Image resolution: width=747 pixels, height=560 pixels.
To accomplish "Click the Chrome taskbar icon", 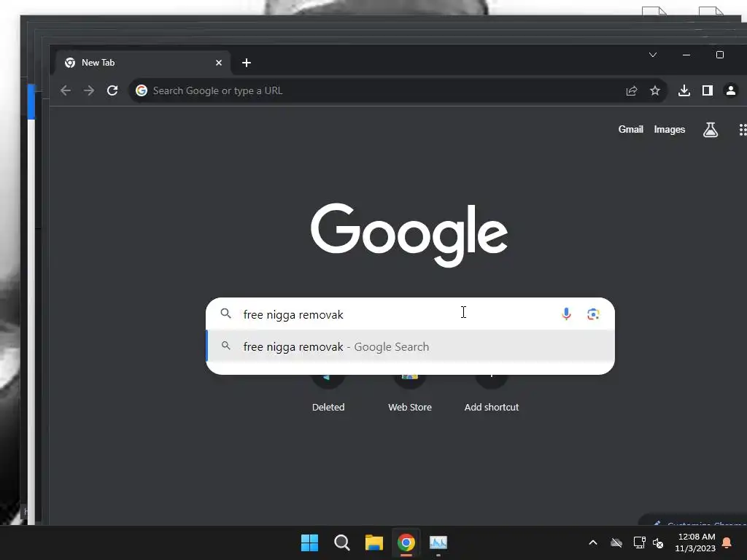I will 406,542.
